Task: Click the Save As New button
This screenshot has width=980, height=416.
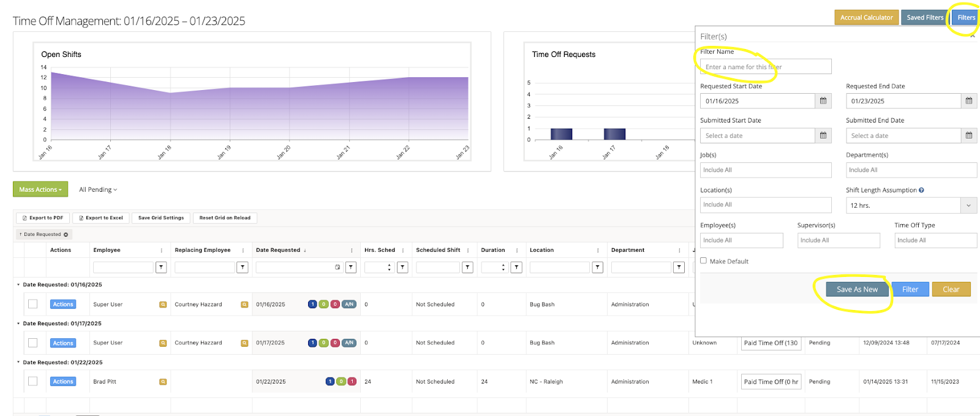Action: [x=857, y=289]
